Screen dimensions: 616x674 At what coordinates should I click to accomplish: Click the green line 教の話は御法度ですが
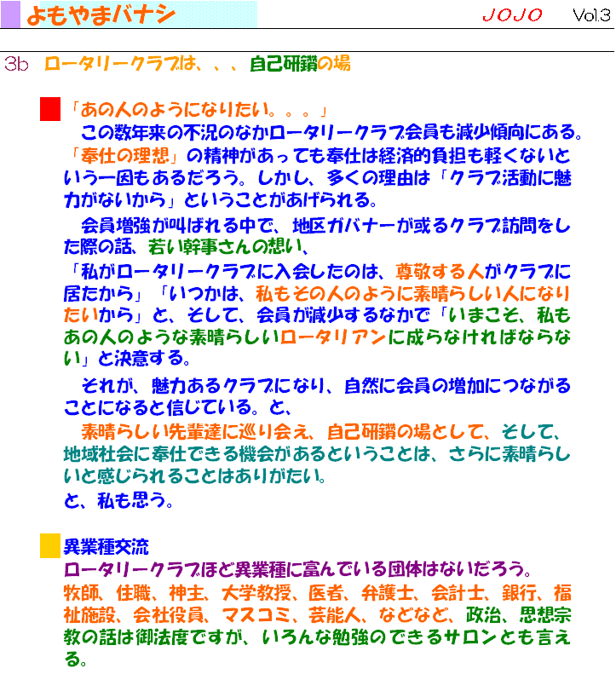(317, 637)
